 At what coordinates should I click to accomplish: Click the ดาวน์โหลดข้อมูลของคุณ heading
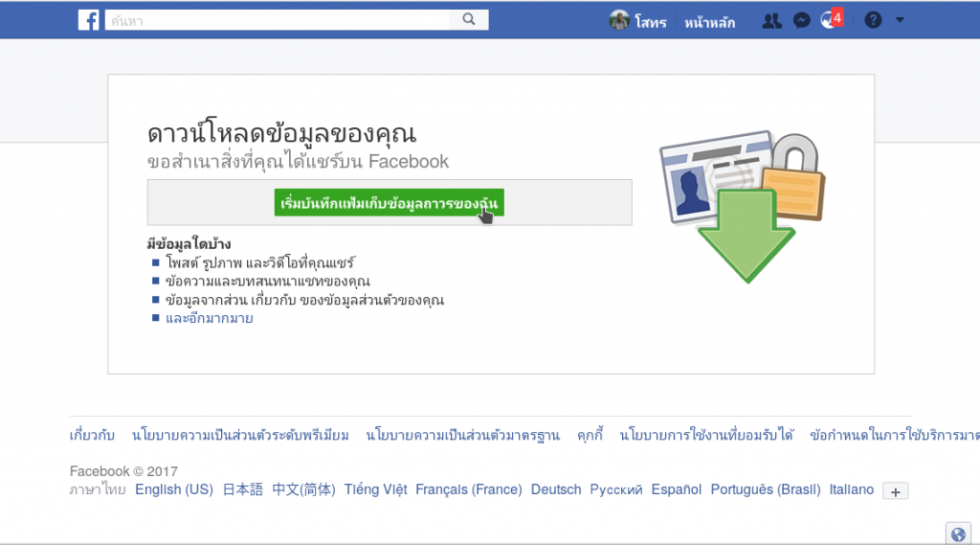click(x=282, y=133)
